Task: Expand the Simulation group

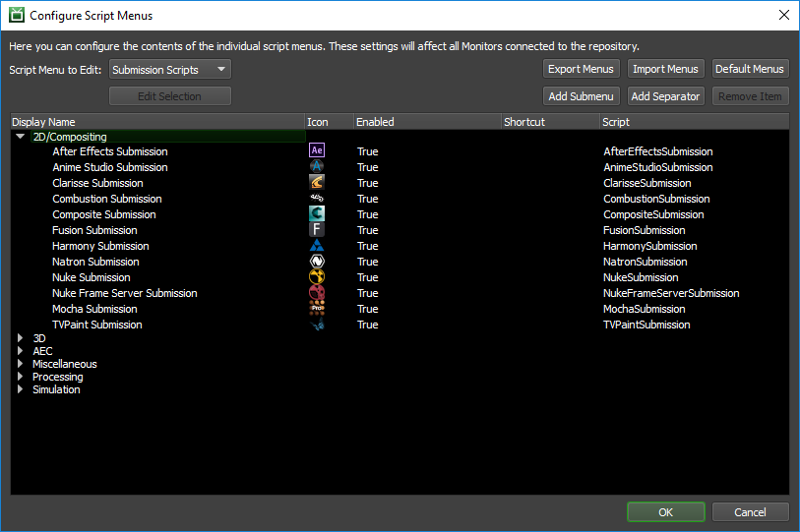Action: click(20, 389)
